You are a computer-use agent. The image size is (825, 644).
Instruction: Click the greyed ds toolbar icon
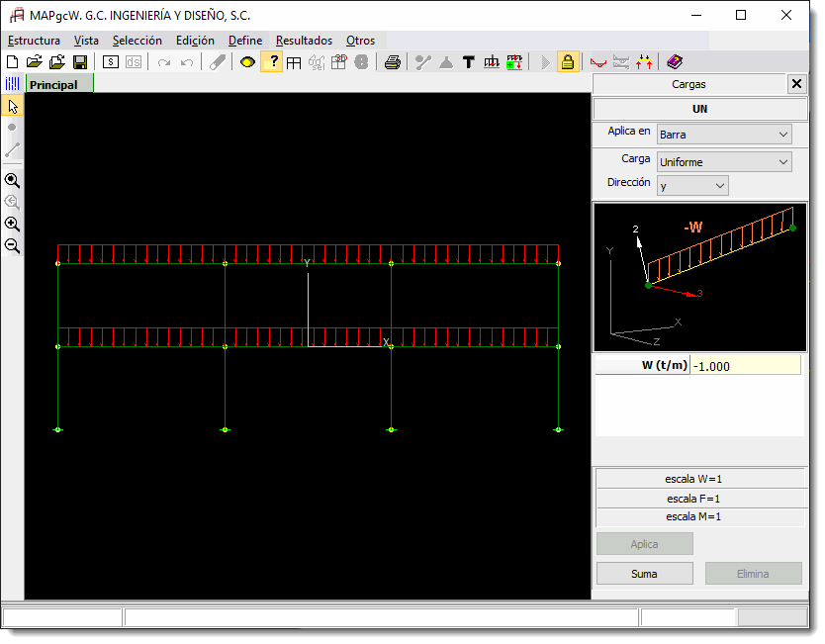click(134, 62)
